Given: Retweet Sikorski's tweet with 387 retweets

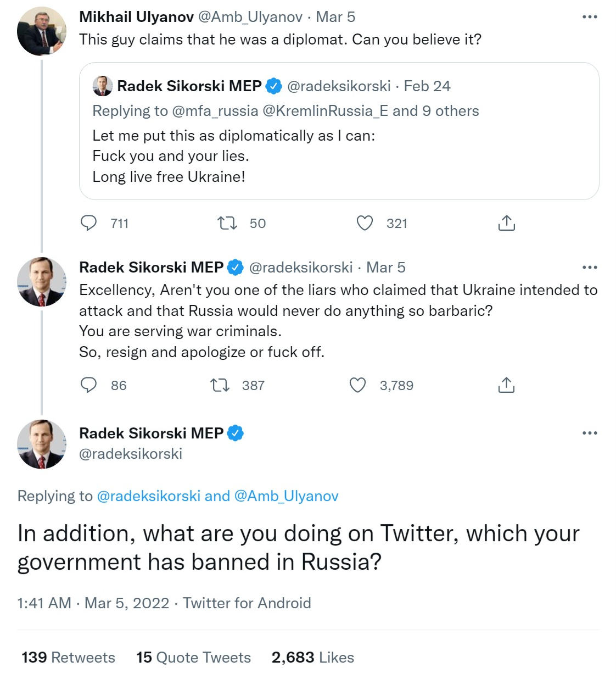Looking at the screenshot, I should [220, 385].
